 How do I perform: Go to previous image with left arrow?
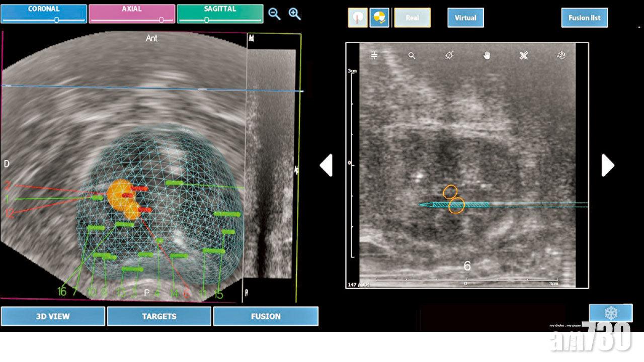[x=326, y=165]
